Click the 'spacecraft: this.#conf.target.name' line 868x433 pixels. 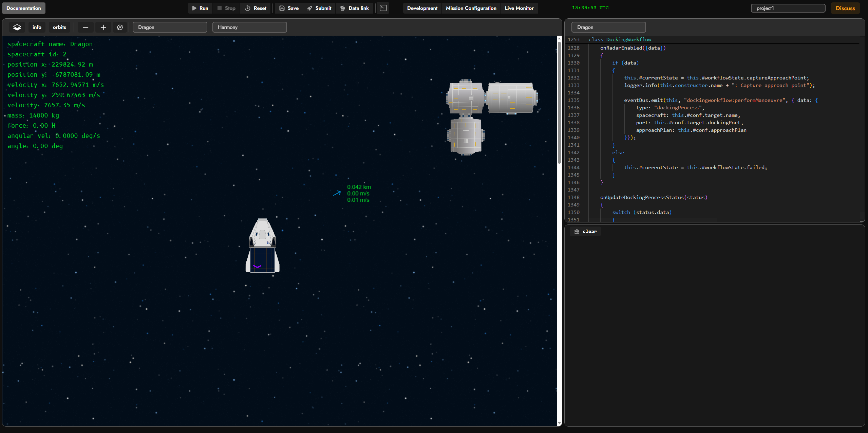pyautogui.click(x=688, y=115)
